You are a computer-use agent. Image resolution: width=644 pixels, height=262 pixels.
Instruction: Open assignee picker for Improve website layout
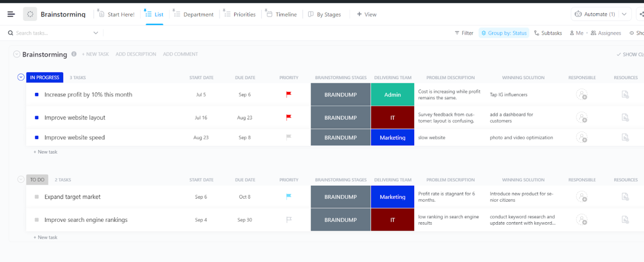(x=582, y=117)
